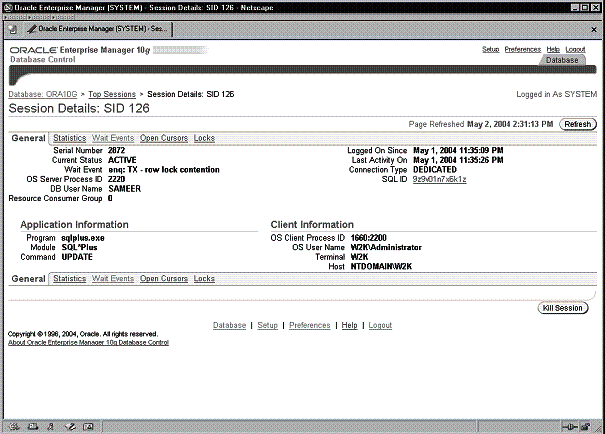Open About Oracle Enterprise Manager 10g Database Control link
This screenshot has width=605, height=434.
88,343
